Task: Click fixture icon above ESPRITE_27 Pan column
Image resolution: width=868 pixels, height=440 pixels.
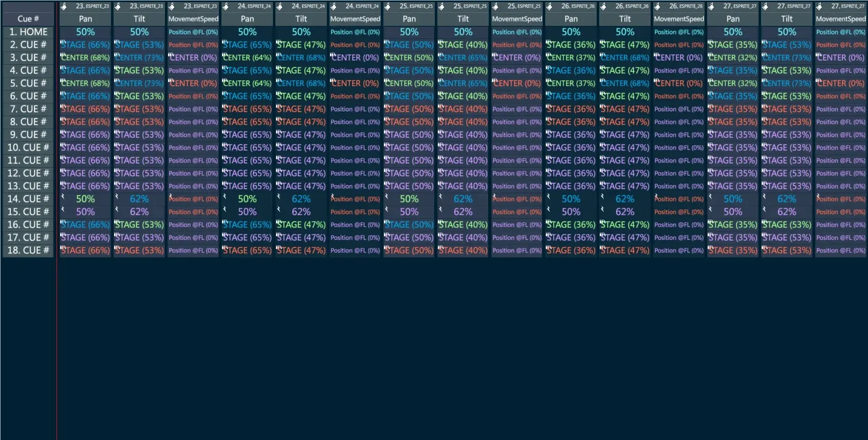Action: pyautogui.click(x=711, y=7)
